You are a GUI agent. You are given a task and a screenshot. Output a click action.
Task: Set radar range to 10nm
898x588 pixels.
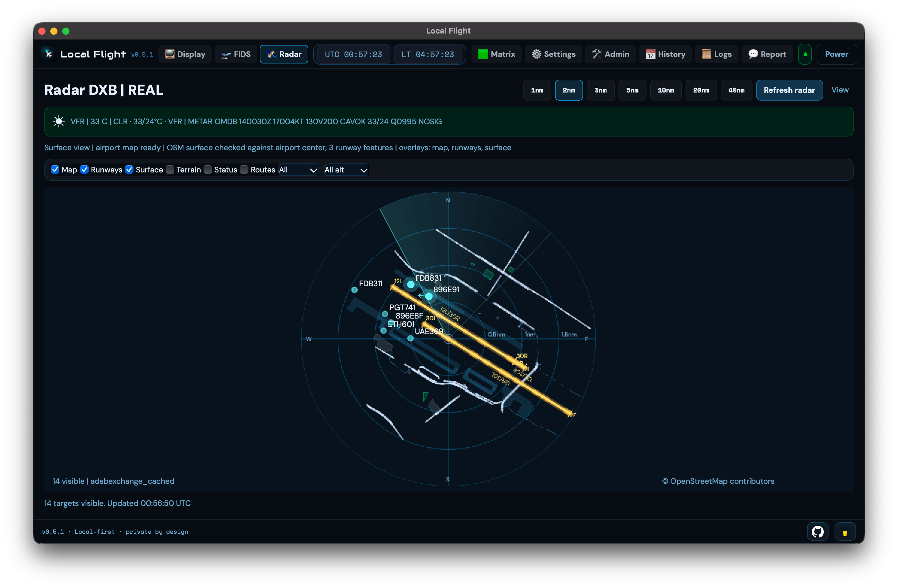(666, 90)
